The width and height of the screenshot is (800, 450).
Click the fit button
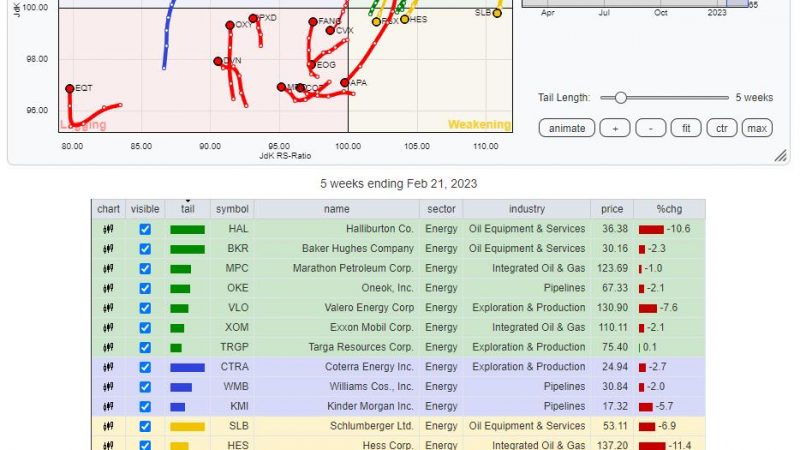(x=686, y=128)
